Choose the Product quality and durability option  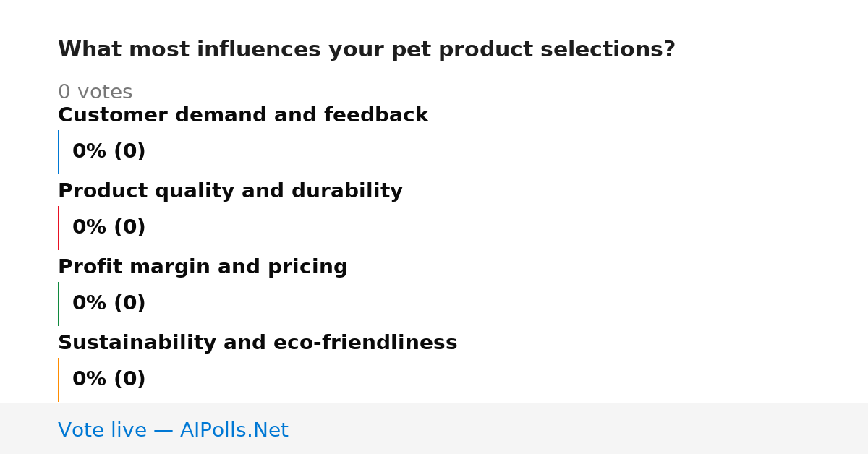230,191
